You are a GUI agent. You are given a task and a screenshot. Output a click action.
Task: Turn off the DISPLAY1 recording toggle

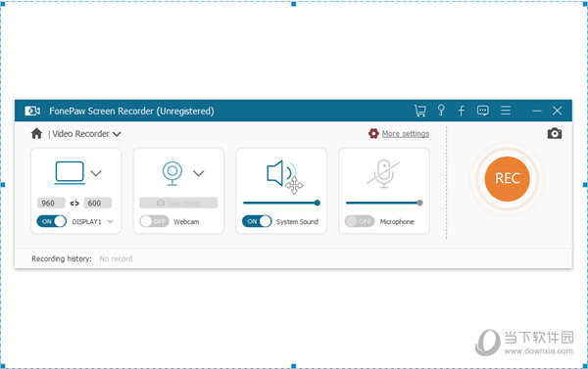coord(51,221)
